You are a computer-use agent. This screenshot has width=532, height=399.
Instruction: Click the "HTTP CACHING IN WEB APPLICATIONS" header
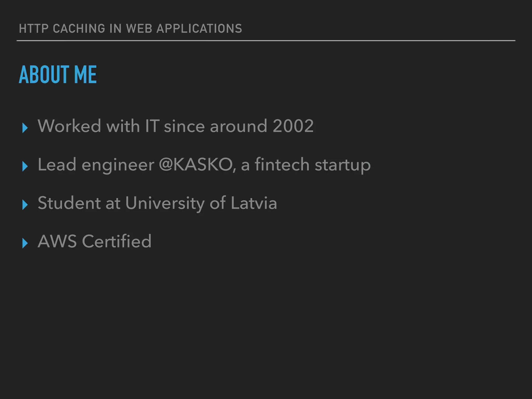point(130,29)
